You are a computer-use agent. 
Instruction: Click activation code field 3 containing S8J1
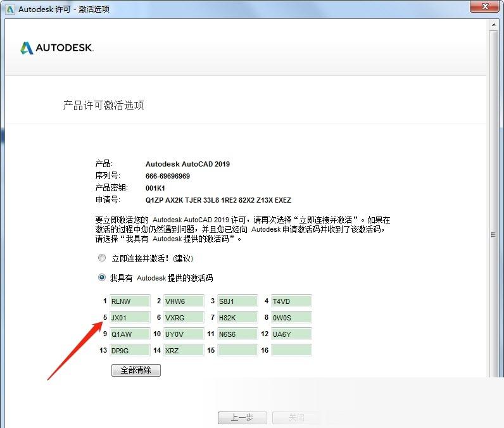(237, 301)
